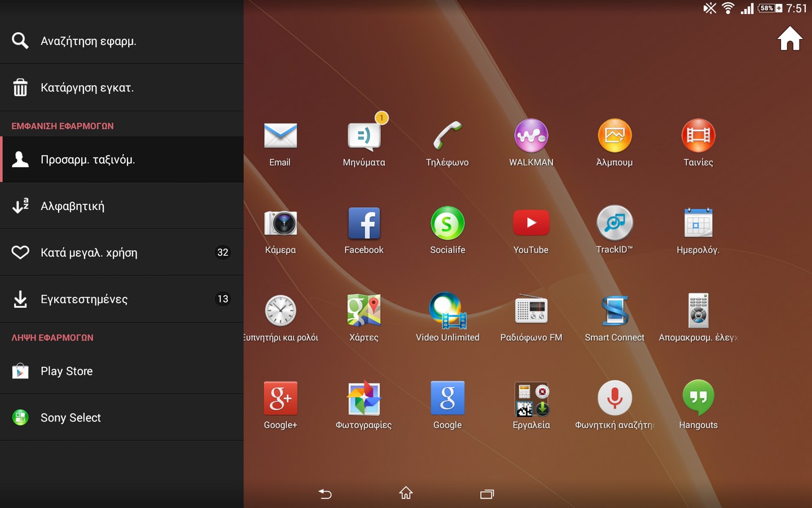Tap the Android home navigation button
This screenshot has height=508, width=812.
(406, 493)
